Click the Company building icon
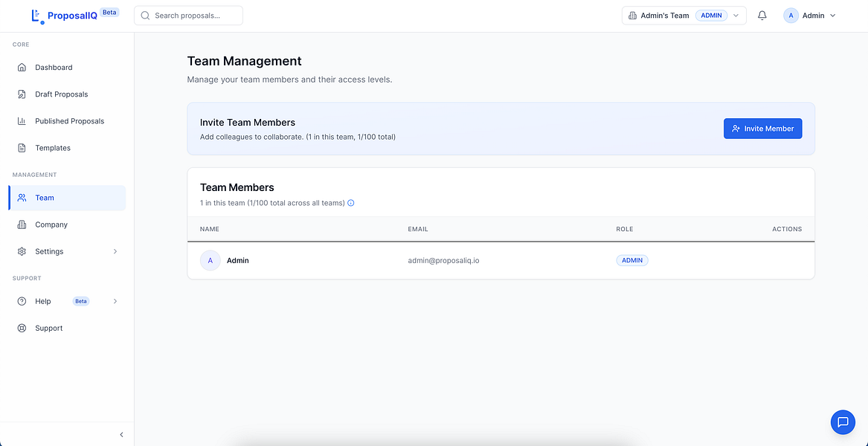 (x=22, y=224)
